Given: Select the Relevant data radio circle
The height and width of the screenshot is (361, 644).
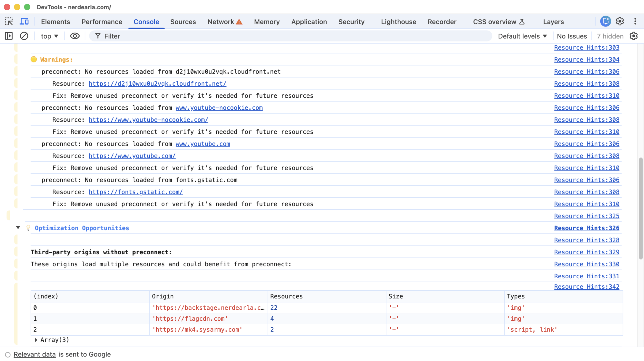Looking at the screenshot, I should click(8, 355).
